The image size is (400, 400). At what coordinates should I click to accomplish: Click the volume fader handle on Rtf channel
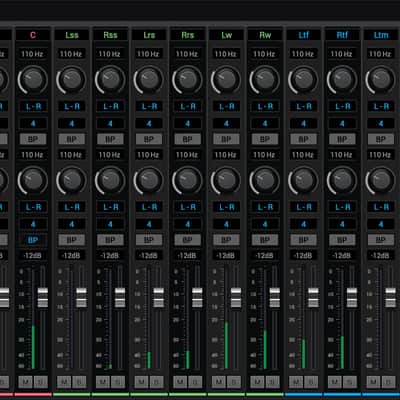click(x=352, y=297)
